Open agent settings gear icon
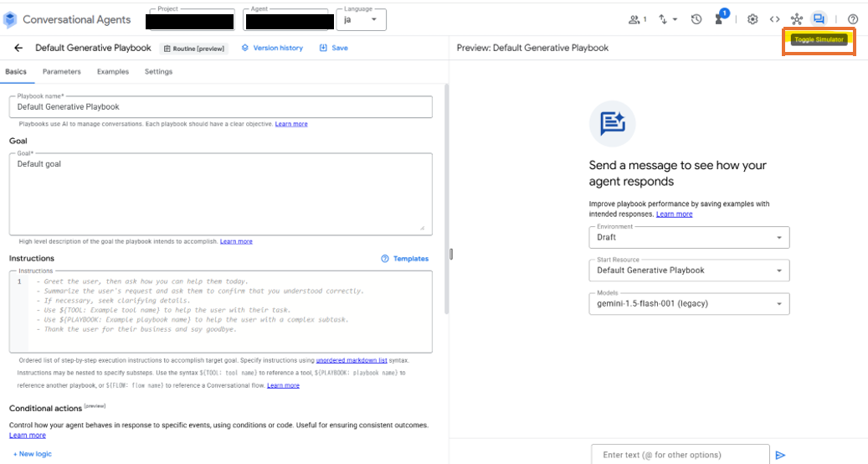 (752, 19)
